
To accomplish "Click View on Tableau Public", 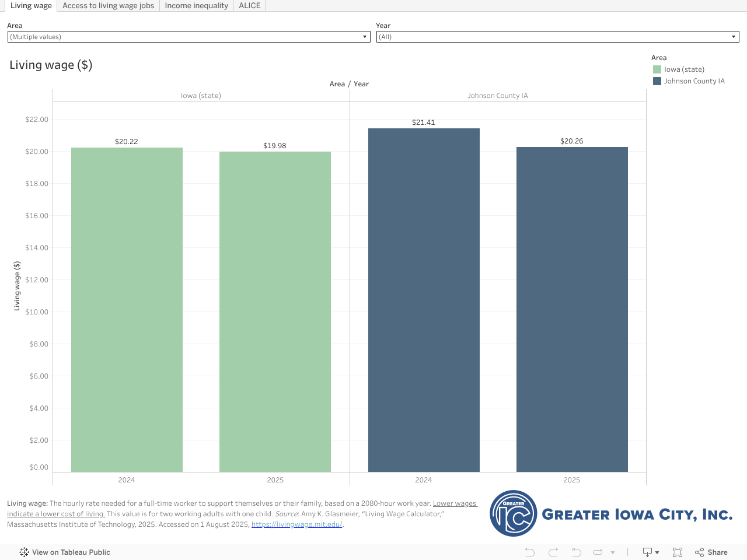I will tap(71, 552).
